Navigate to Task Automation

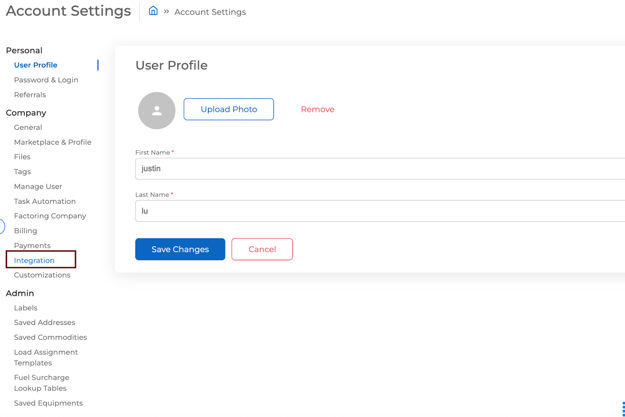pyautogui.click(x=45, y=201)
